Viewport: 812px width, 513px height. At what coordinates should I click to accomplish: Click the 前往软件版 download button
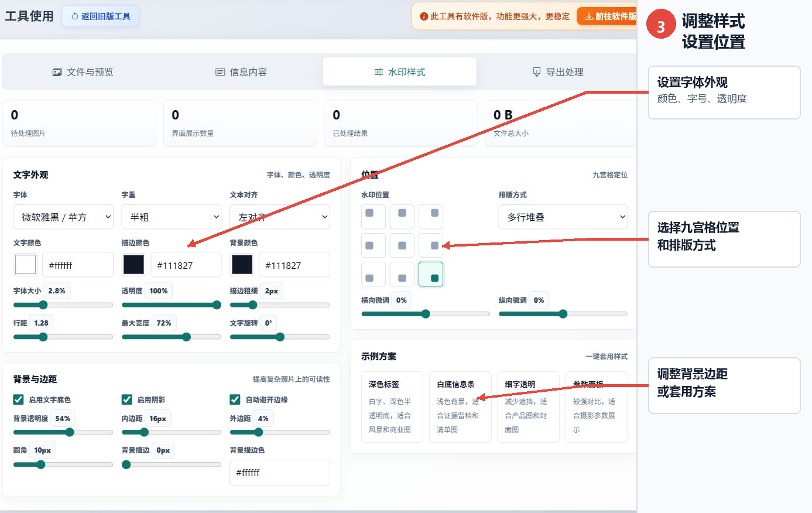(x=607, y=16)
